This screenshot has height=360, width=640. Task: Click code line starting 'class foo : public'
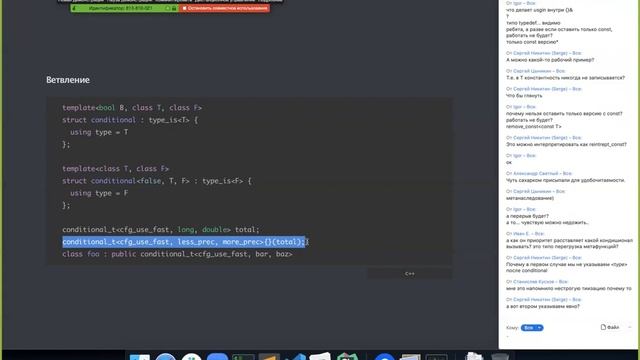pos(177,254)
